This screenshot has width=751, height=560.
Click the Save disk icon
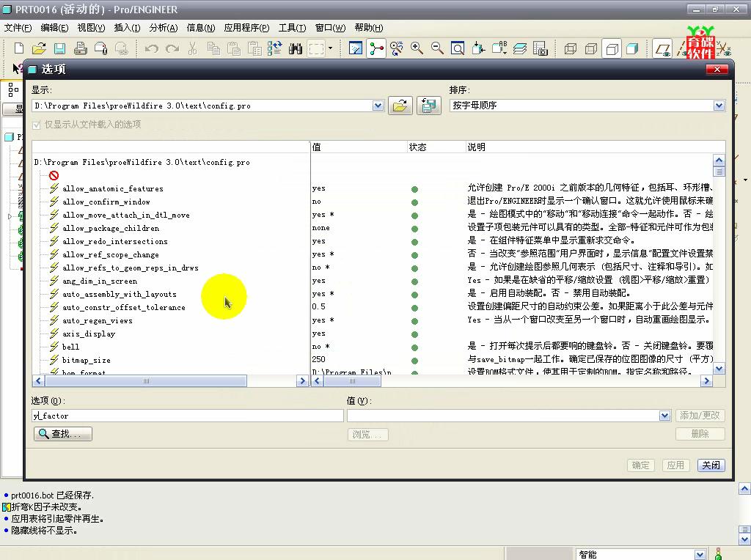pos(59,48)
